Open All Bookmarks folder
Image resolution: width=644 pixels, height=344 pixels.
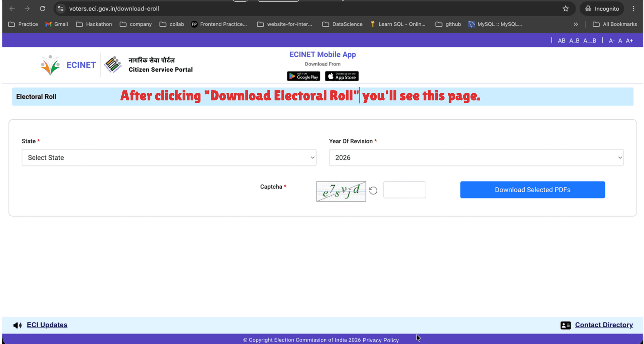pos(615,24)
